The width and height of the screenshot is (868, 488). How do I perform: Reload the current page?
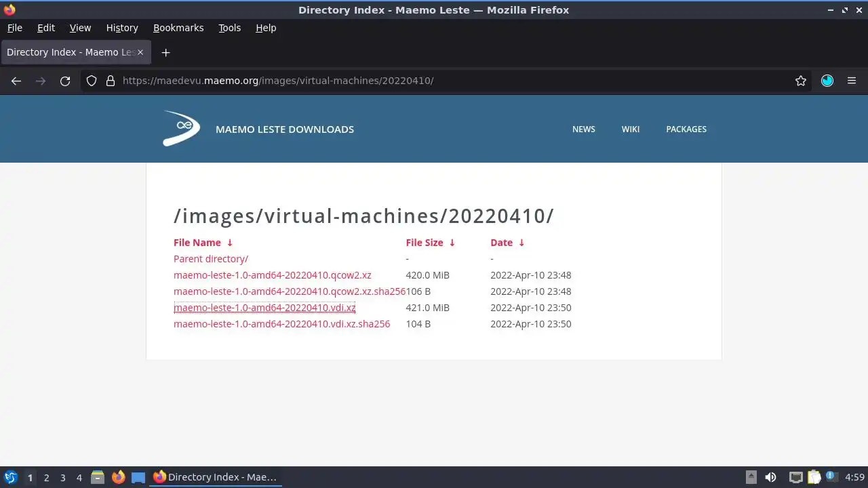click(x=65, y=81)
